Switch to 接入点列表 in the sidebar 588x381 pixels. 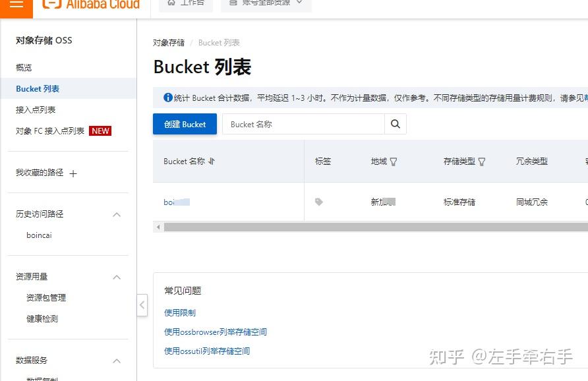pyautogui.click(x=34, y=109)
